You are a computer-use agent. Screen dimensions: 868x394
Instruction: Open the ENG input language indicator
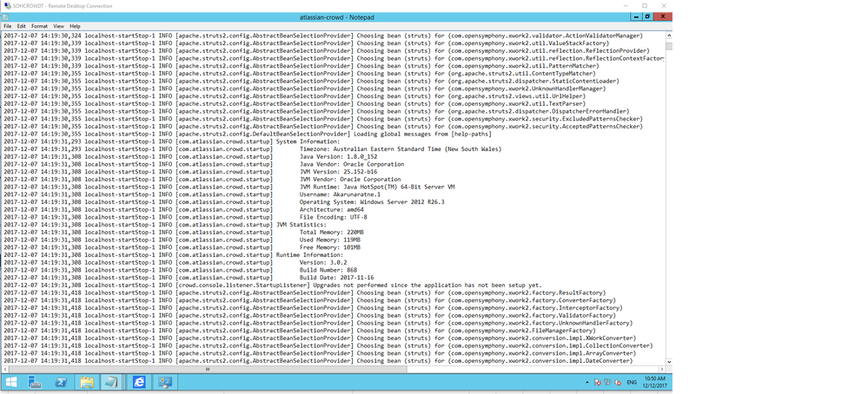[632, 383]
